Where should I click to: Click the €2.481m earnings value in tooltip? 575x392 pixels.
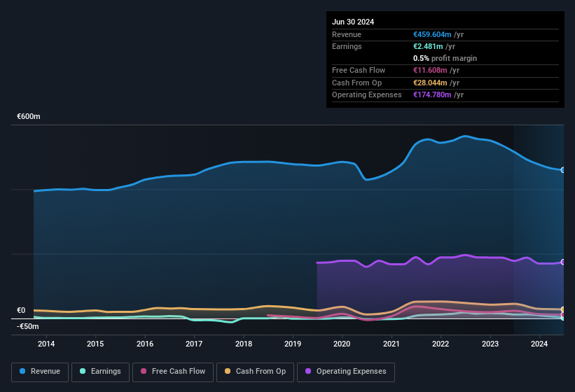(428, 46)
